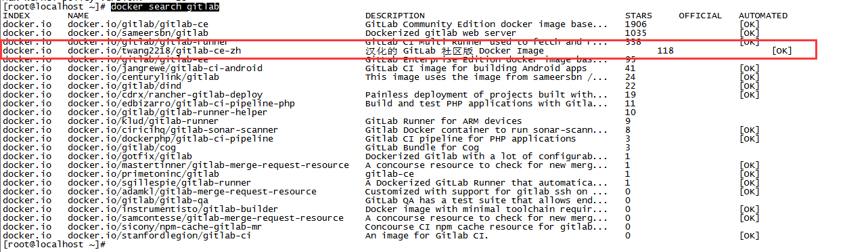Viewport: 868px width, 252px height.
Task: Click the STARS column header
Action: (x=639, y=16)
